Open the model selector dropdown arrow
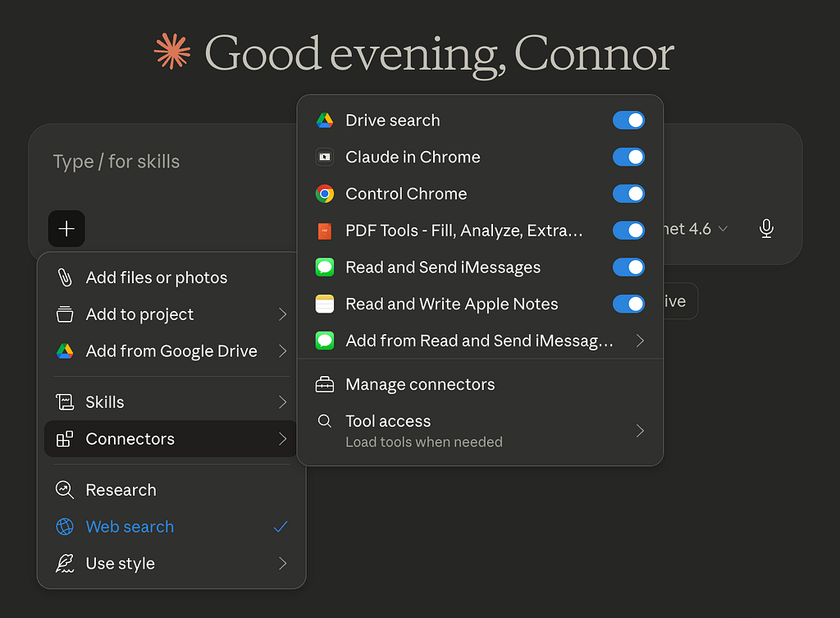 (x=723, y=229)
